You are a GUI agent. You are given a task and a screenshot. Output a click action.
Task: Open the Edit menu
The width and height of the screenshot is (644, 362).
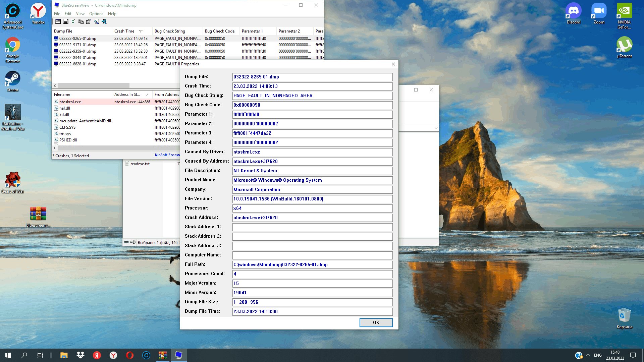point(68,14)
